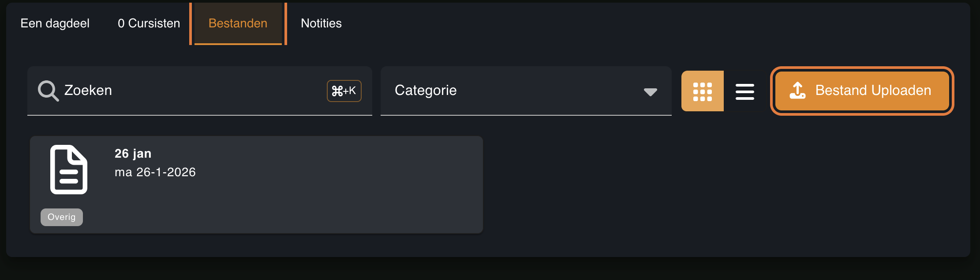Click the upload arrow icon
Image resolution: width=980 pixels, height=280 pixels.
click(797, 90)
